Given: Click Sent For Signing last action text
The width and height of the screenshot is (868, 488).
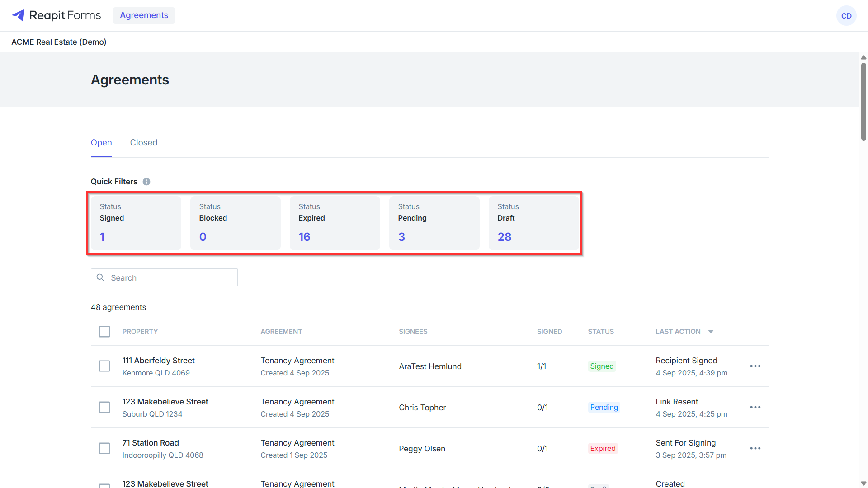Looking at the screenshot, I should (x=685, y=443).
